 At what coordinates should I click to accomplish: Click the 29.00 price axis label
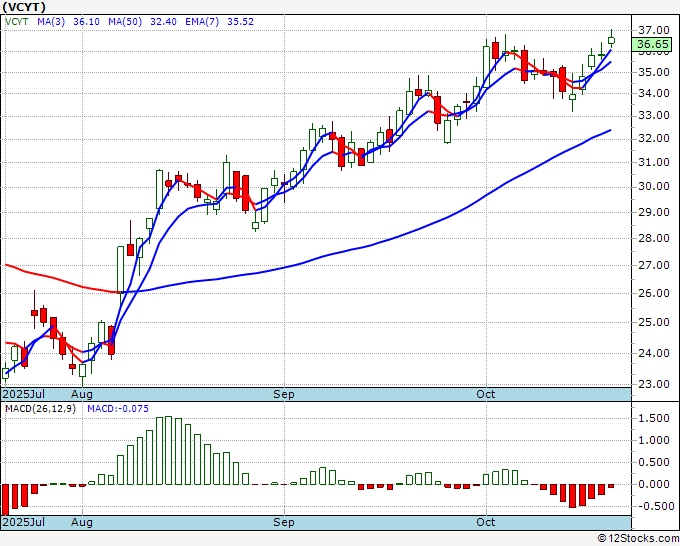pyautogui.click(x=654, y=212)
